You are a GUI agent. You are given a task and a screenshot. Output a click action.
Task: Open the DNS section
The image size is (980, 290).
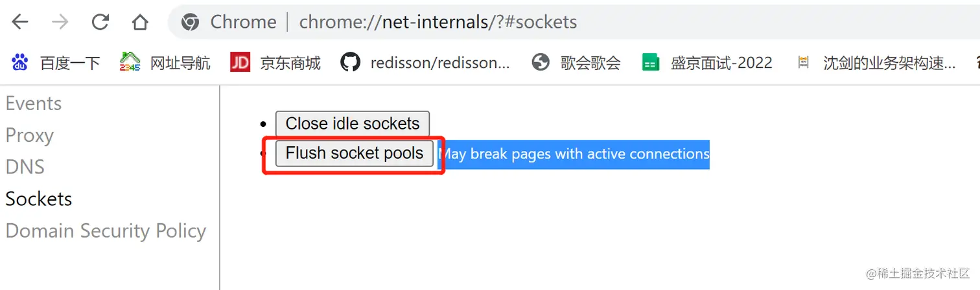point(25,167)
